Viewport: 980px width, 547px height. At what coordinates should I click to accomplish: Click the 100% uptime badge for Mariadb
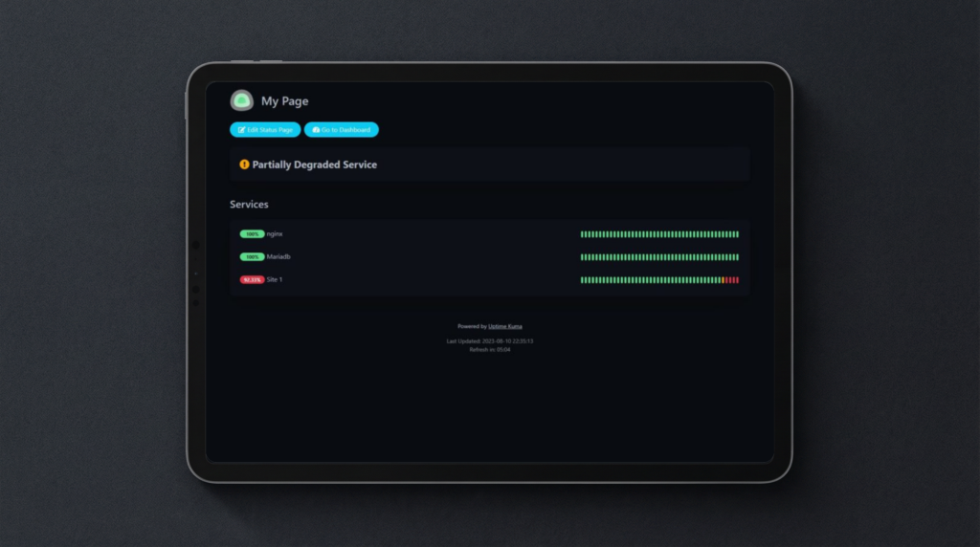[x=252, y=256]
